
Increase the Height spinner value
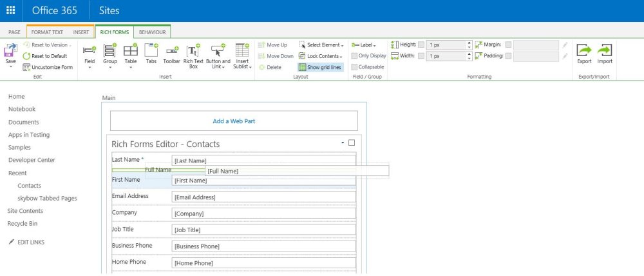469,43
